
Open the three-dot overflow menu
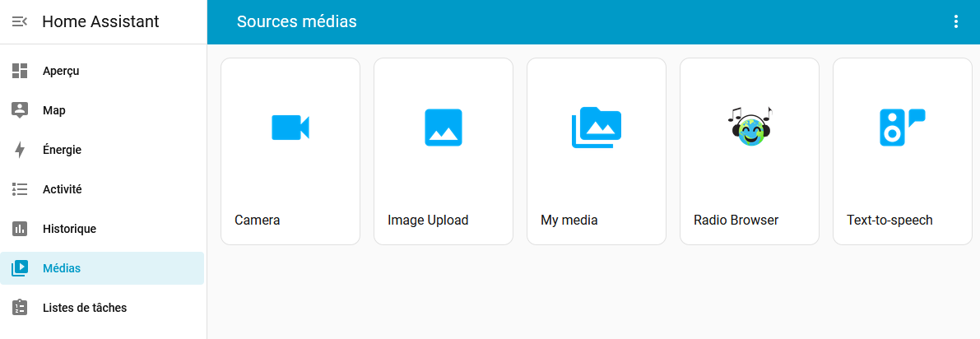(955, 22)
